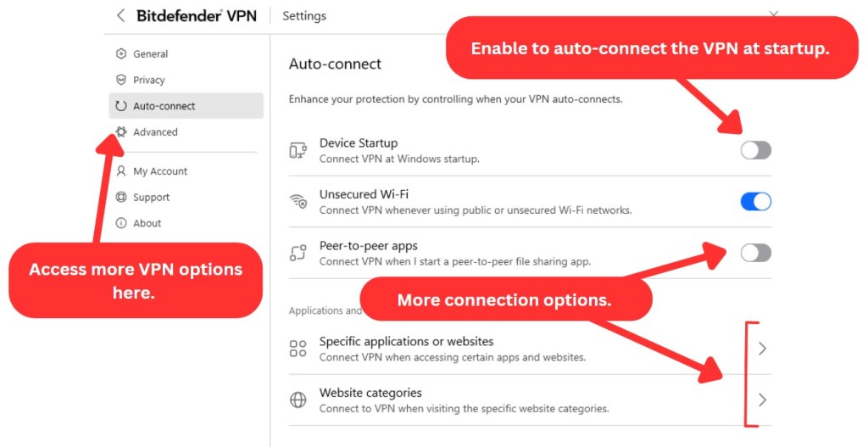Open the Website categories chevron
This screenshot has height=447, width=868.
pyautogui.click(x=762, y=400)
